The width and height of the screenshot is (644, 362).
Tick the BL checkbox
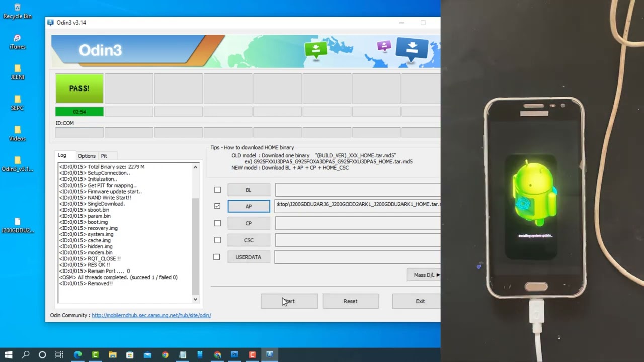tap(217, 190)
